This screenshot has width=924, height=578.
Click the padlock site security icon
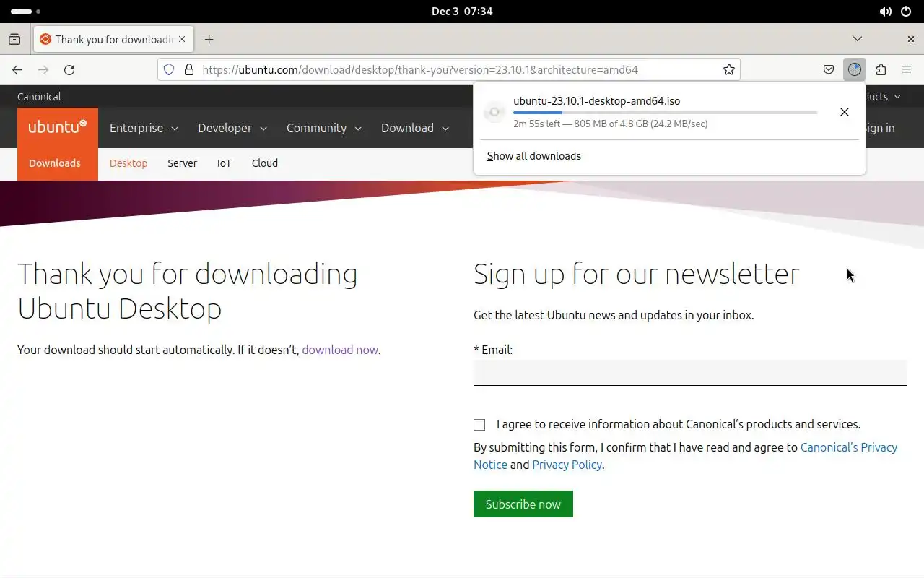(189, 70)
